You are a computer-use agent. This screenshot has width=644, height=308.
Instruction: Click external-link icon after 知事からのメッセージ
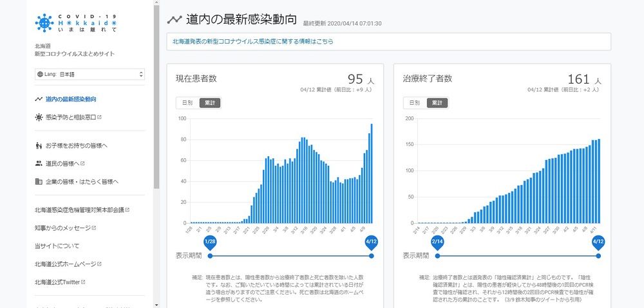(94, 228)
